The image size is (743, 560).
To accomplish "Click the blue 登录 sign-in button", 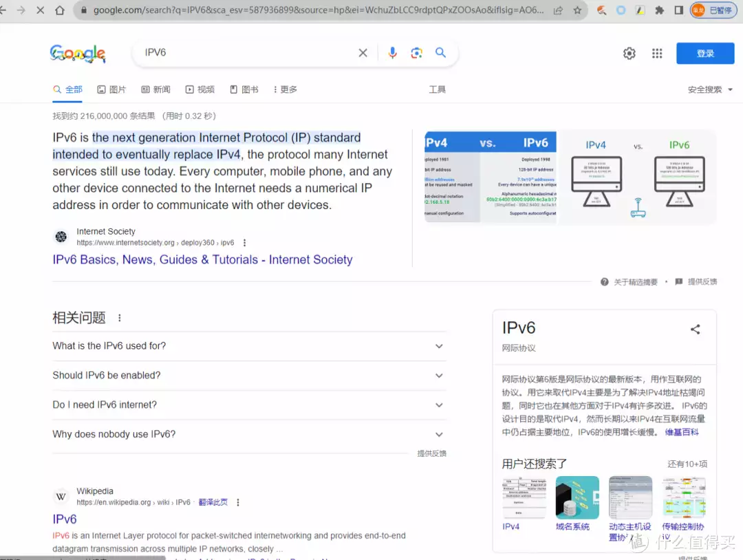I will pyautogui.click(x=705, y=54).
